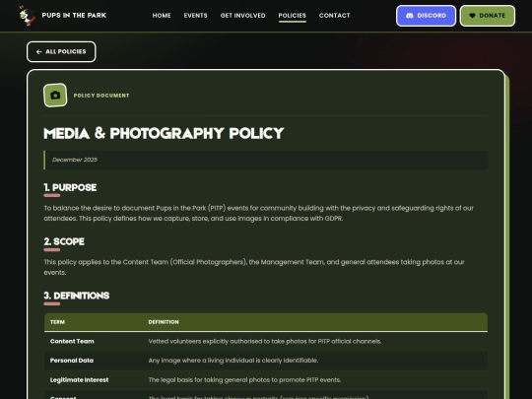
Task: Open the Get Involved menu item
Action: click(x=243, y=16)
